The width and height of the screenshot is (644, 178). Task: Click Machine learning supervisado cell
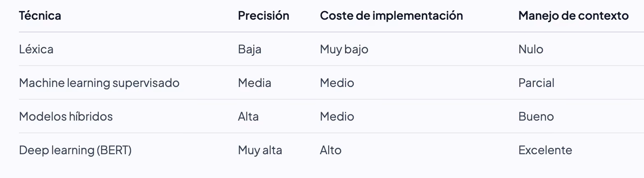coord(99,83)
